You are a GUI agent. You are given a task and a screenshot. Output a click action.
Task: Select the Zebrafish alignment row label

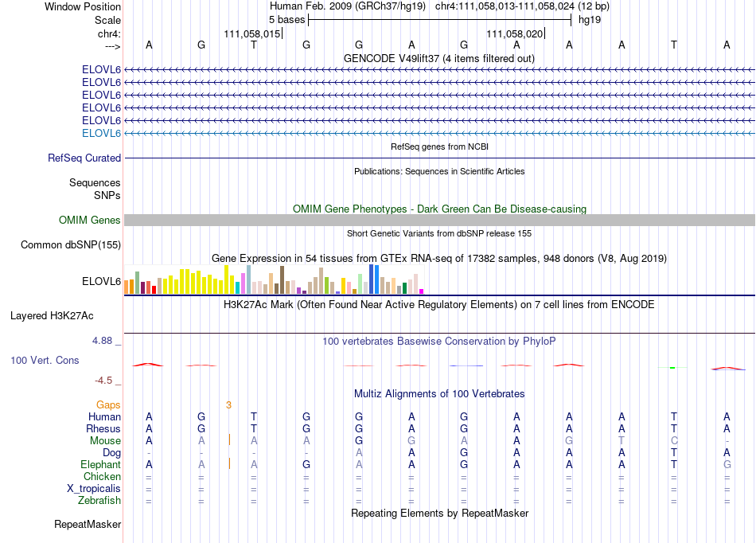click(x=99, y=501)
